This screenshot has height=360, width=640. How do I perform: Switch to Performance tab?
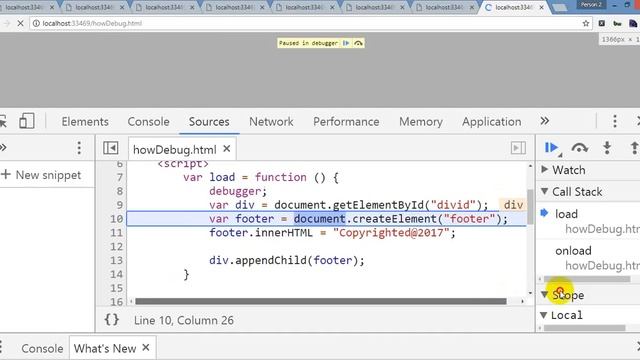coord(346,122)
